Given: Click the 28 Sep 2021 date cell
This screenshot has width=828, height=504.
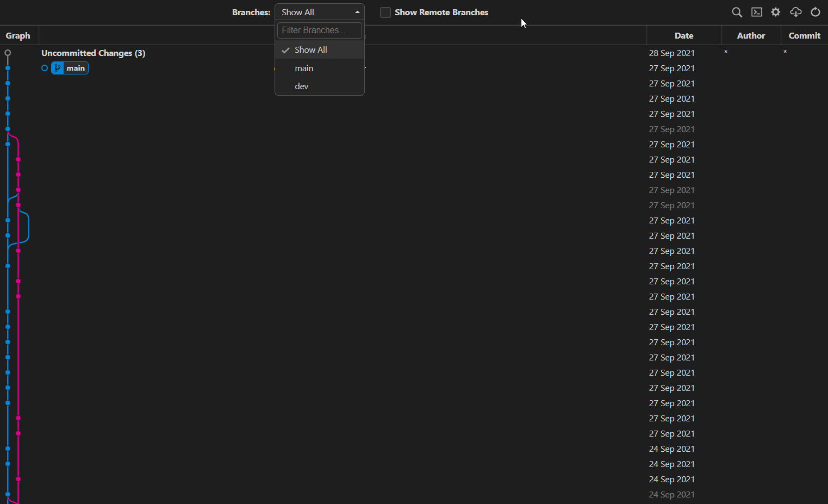Looking at the screenshot, I should [671, 53].
